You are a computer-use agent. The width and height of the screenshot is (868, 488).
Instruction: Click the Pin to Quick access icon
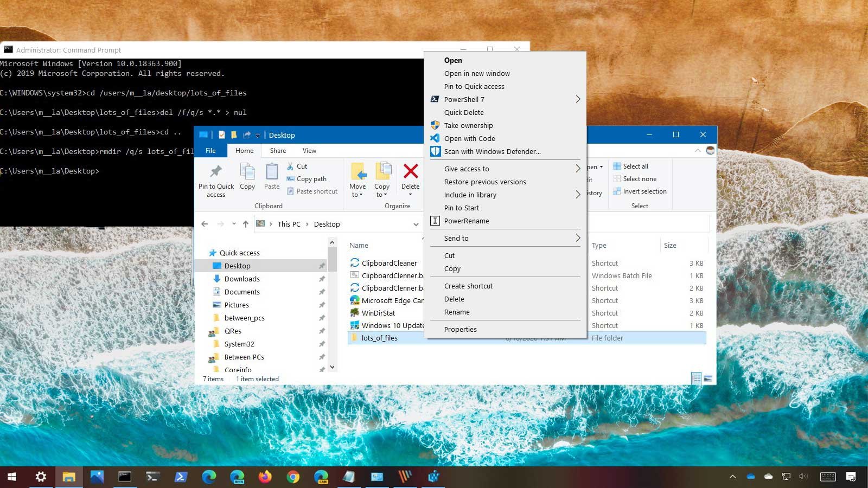point(216,172)
